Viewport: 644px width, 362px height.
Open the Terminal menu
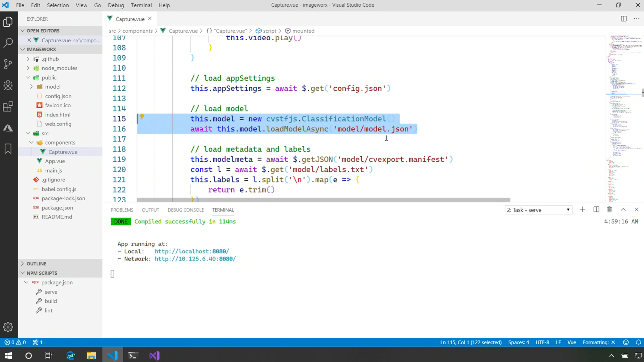click(141, 5)
